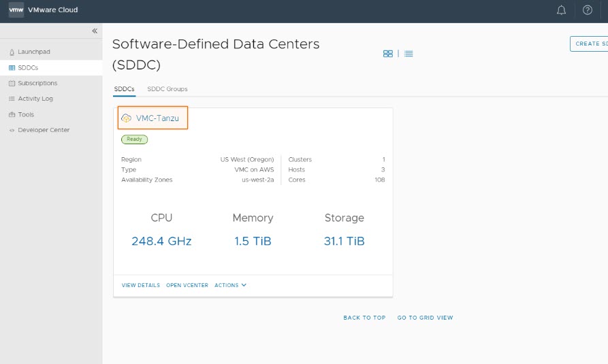Click the 248.4 GHz CPU value
This screenshot has height=364, width=608.
coord(161,241)
